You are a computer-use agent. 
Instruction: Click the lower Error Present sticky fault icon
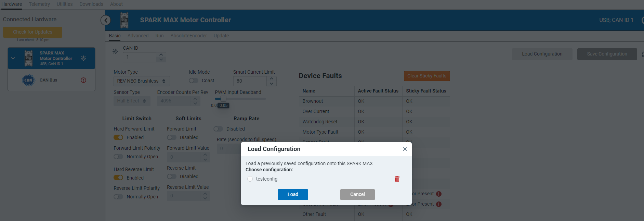(x=439, y=204)
